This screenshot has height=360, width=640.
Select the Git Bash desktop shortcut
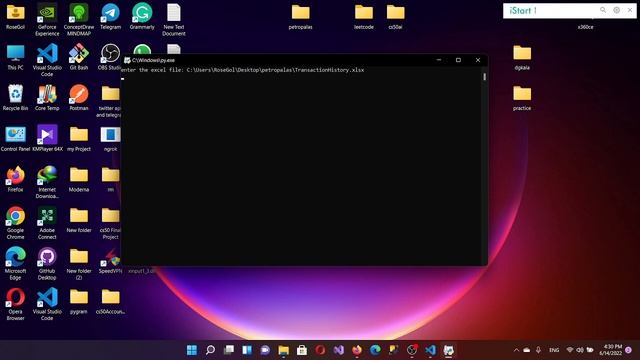[79, 57]
